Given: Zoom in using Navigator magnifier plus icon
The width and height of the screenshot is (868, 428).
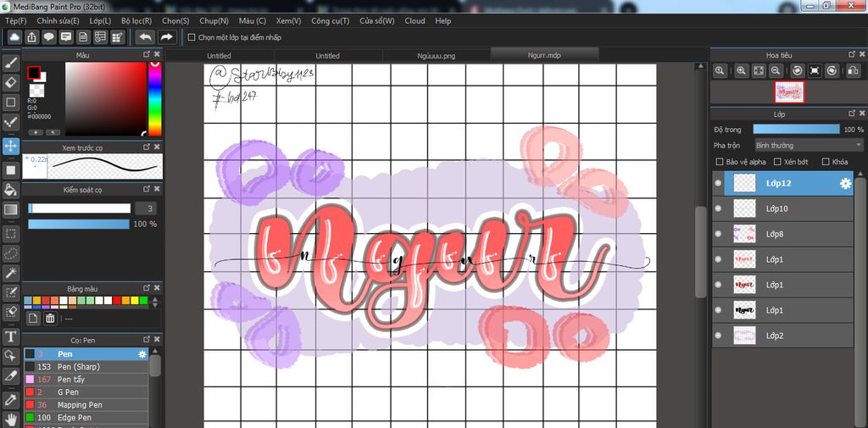Looking at the screenshot, I should click(x=741, y=70).
